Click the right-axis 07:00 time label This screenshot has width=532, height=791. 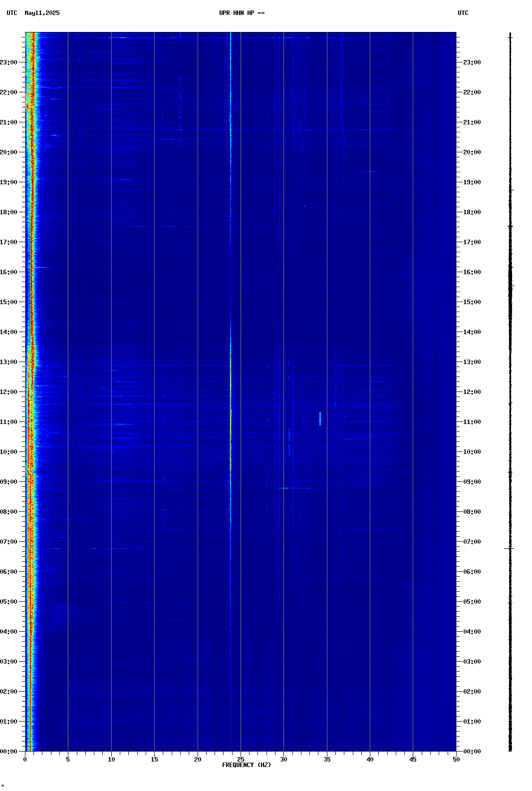(x=472, y=542)
